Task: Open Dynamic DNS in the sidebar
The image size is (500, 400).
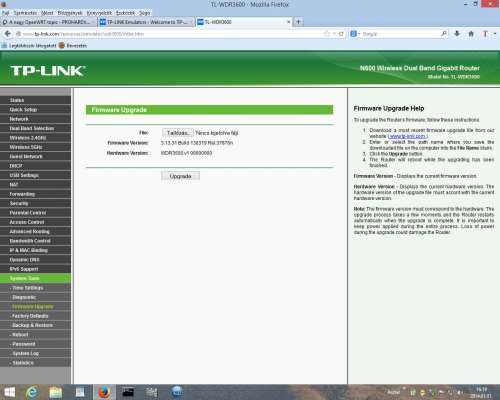Action: coord(35,259)
